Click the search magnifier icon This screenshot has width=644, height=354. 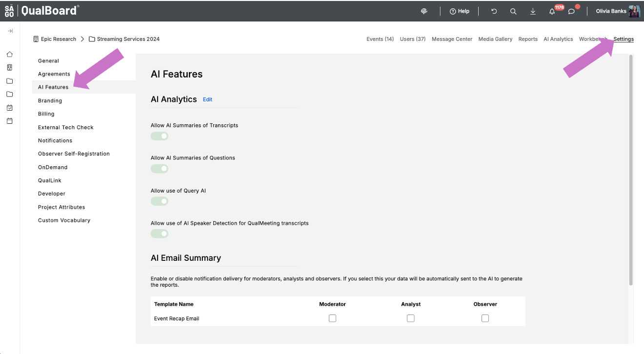tap(513, 11)
